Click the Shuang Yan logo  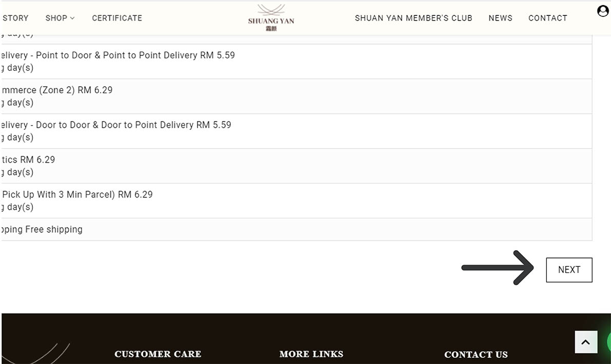click(x=271, y=18)
